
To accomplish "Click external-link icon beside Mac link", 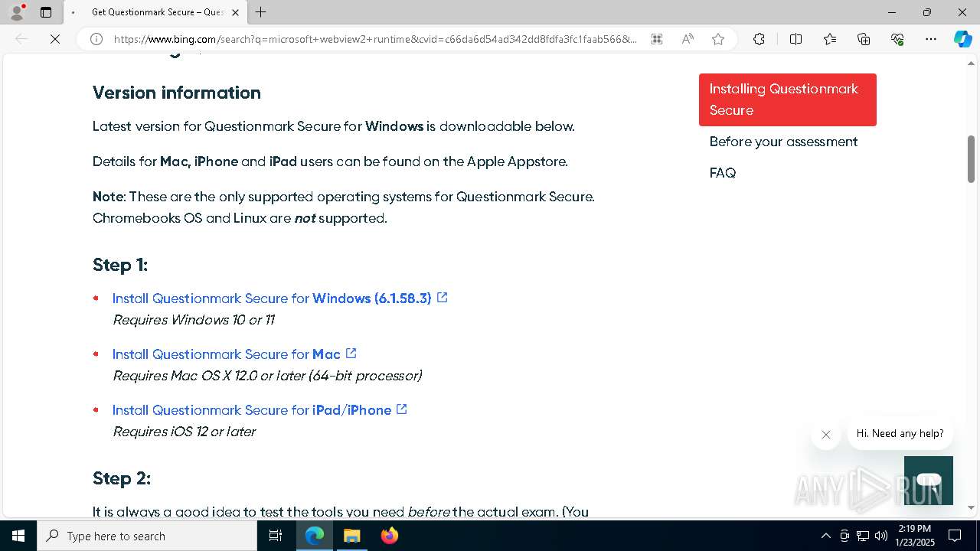I will (351, 354).
